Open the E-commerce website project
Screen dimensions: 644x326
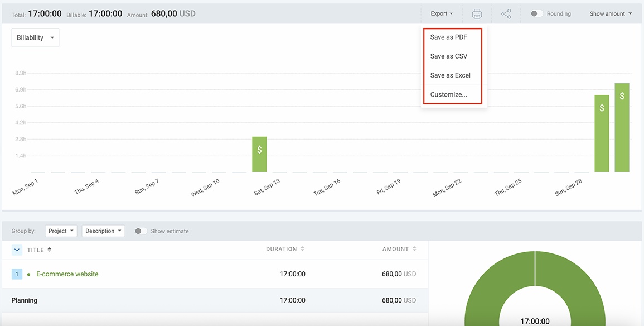pyautogui.click(x=67, y=274)
